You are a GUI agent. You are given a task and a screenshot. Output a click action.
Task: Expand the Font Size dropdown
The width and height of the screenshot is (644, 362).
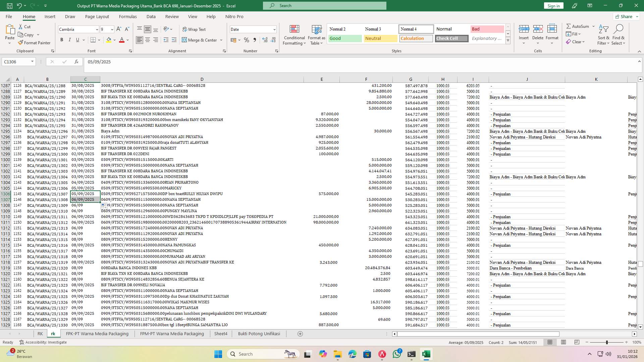pos(112,29)
